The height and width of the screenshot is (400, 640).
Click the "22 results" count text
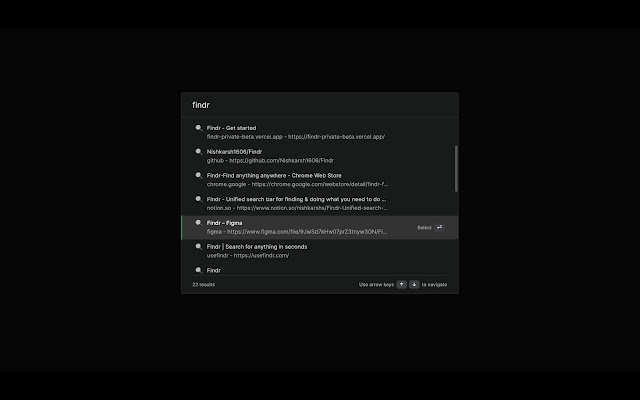(x=204, y=284)
